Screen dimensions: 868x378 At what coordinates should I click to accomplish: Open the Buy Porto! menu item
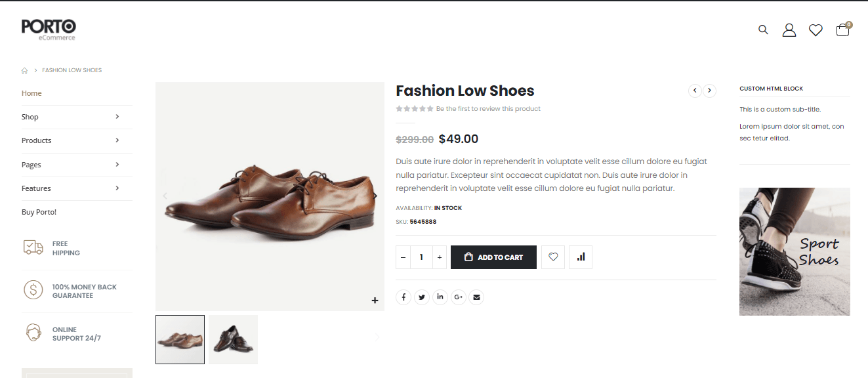tap(37, 211)
